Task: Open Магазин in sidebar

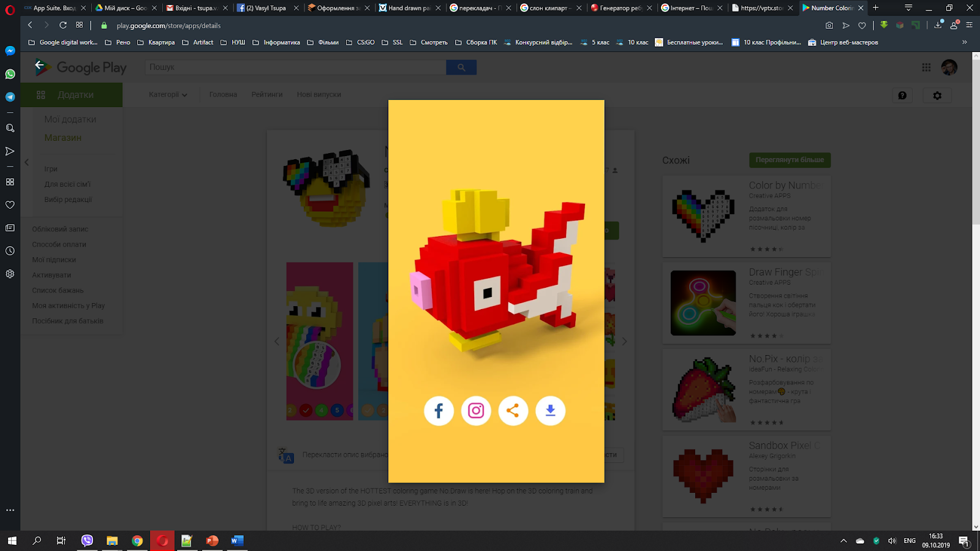Action: [63, 138]
